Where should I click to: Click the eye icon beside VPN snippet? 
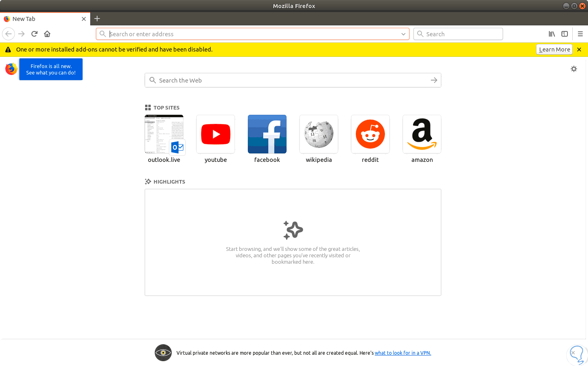(x=163, y=353)
